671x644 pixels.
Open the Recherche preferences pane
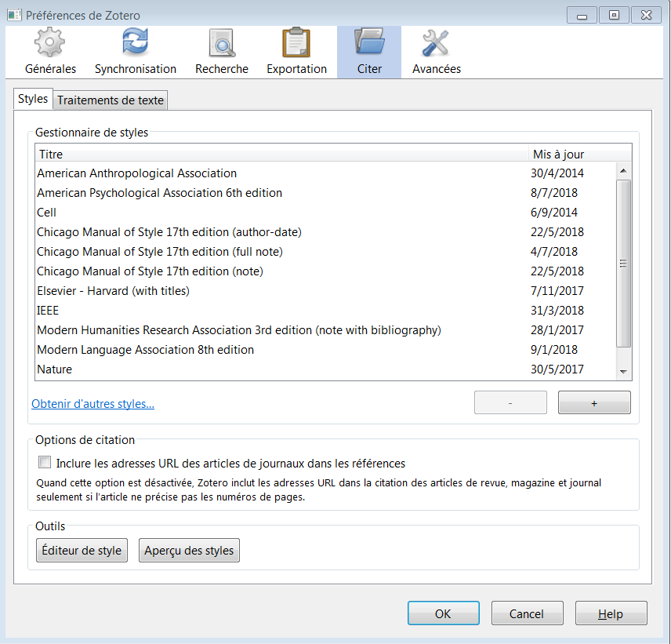pos(222,43)
